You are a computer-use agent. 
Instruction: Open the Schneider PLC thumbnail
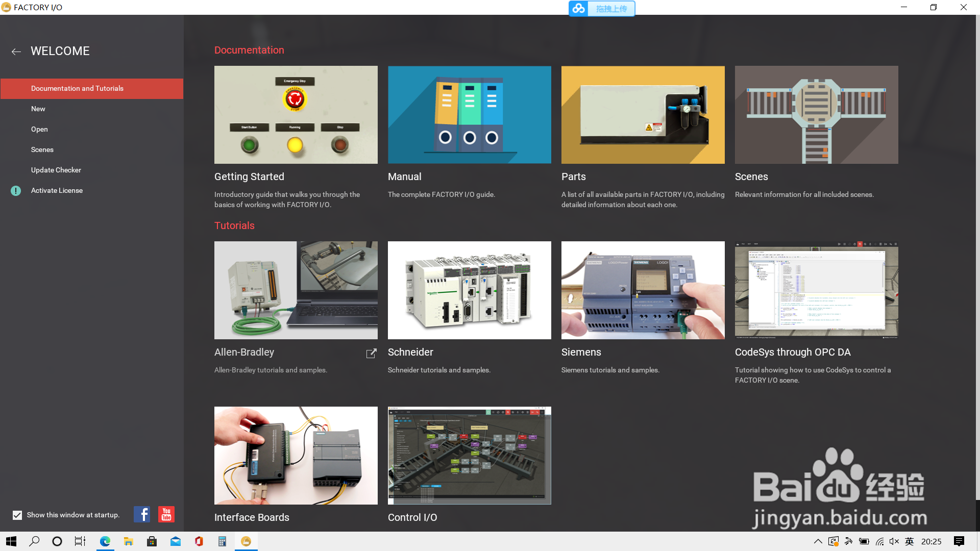tap(470, 290)
